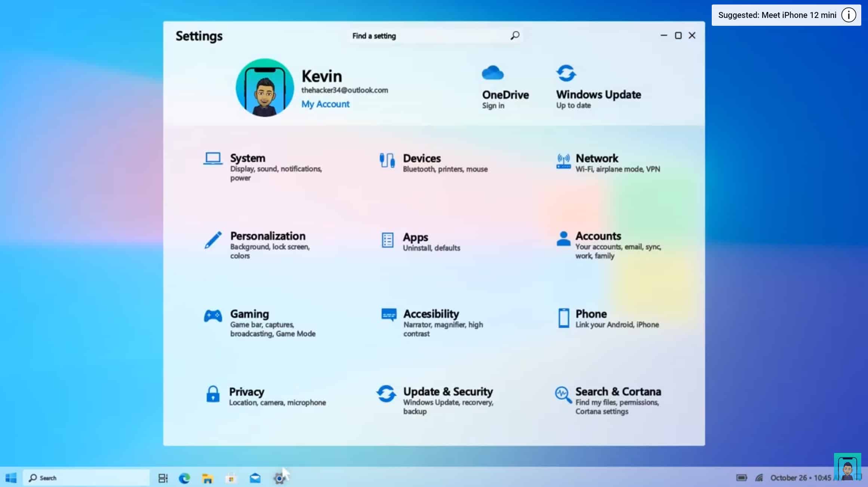Screen dimensions: 868x487
Task: Click 'Location, camera, microphone' description
Action: (x=277, y=402)
